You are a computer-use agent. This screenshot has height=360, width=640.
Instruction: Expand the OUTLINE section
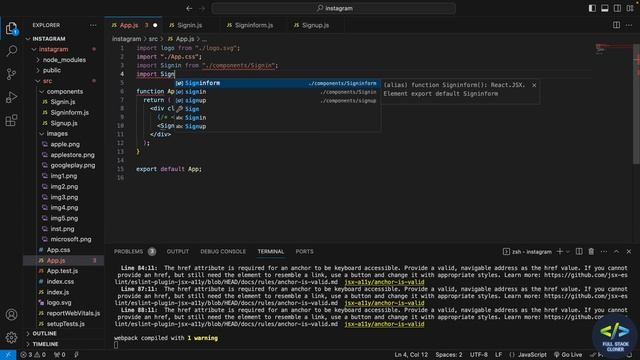click(x=44, y=333)
